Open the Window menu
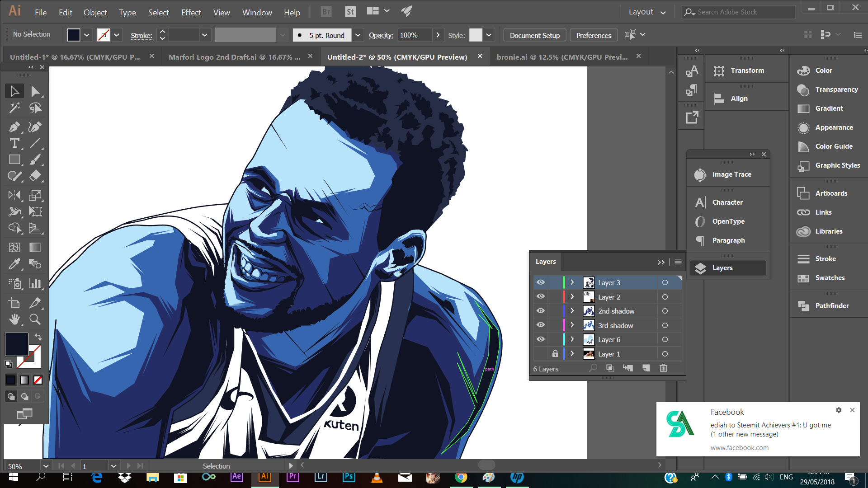The image size is (868, 488). (x=257, y=12)
